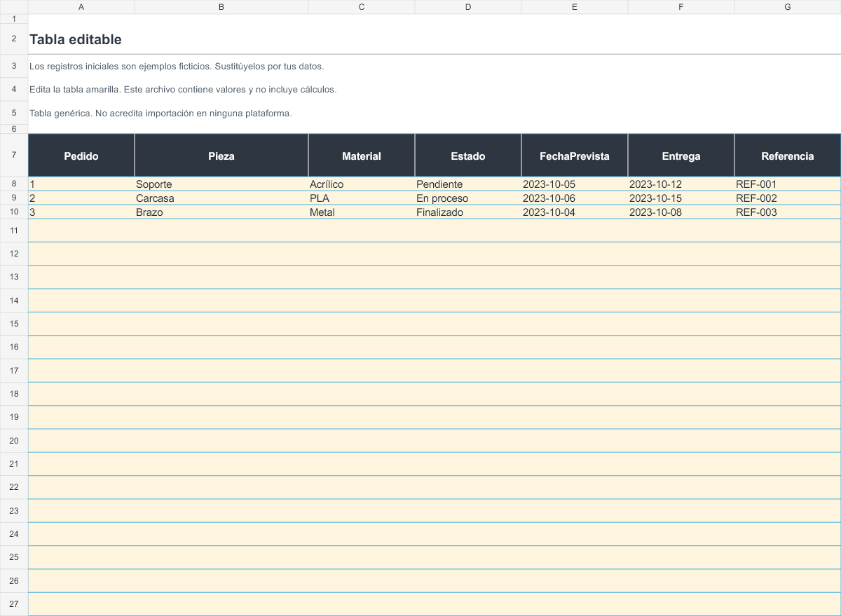Click the Pieza header cell

click(221, 156)
